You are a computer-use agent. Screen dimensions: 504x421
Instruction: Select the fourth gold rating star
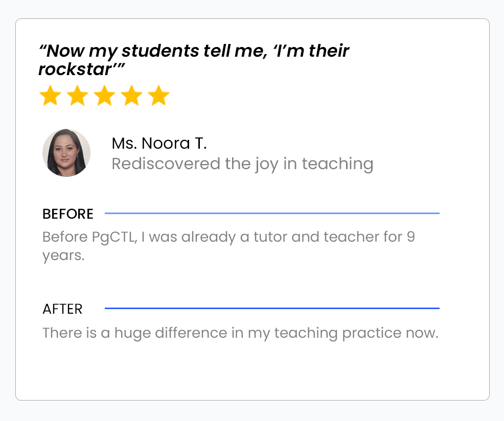tap(131, 96)
